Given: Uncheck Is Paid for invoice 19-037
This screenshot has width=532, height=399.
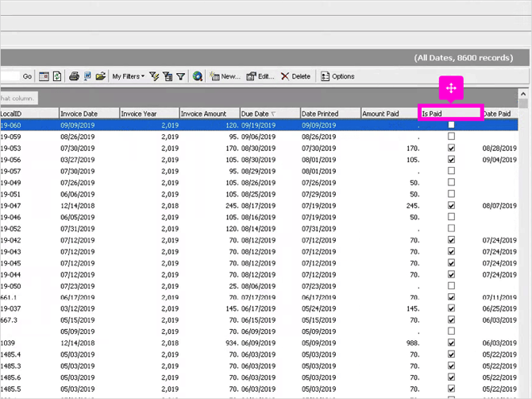Looking at the screenshot, I should [x=451, y=308].
